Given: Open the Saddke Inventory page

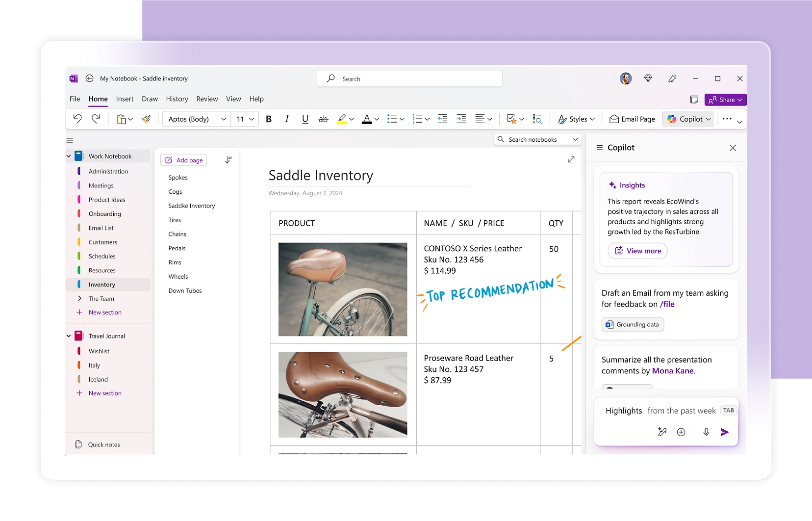Looking at the screenshot, I should pos(191,206).
